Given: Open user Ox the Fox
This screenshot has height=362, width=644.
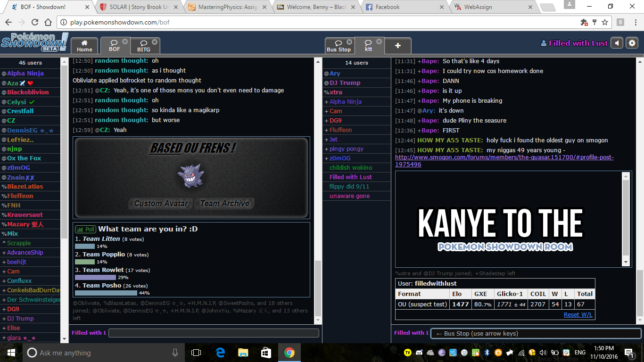Looking at the screenshot, I should (31, 158).
